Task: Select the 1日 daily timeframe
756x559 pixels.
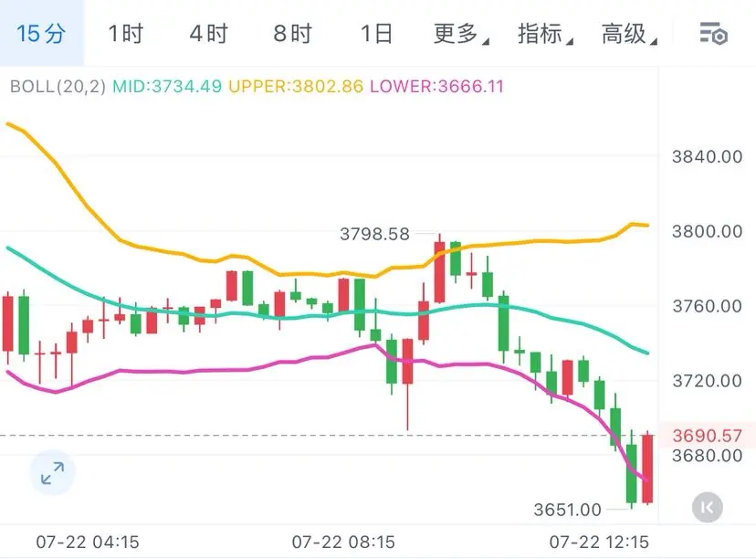Action: (x=376, y=34)
